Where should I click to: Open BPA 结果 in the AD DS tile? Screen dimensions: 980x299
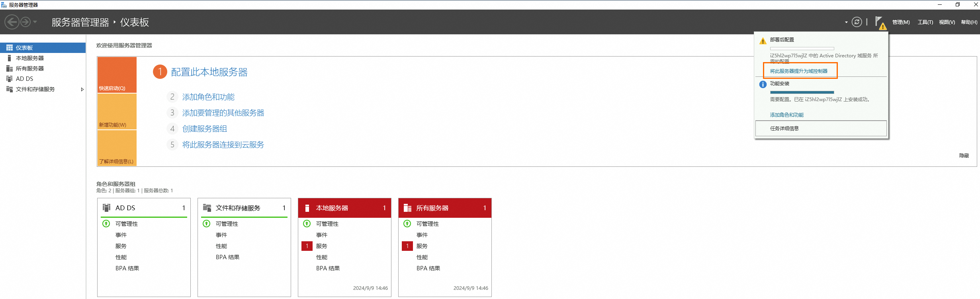pos(127,268)
